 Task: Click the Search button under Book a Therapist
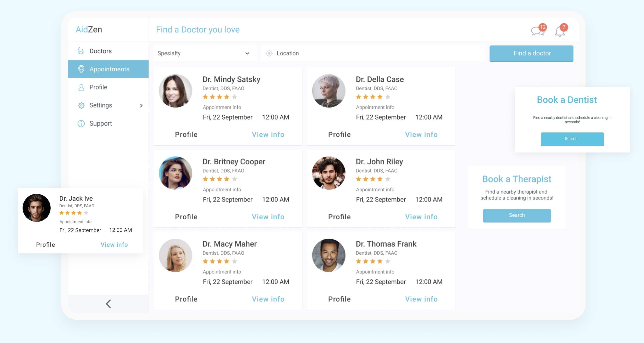516,215
